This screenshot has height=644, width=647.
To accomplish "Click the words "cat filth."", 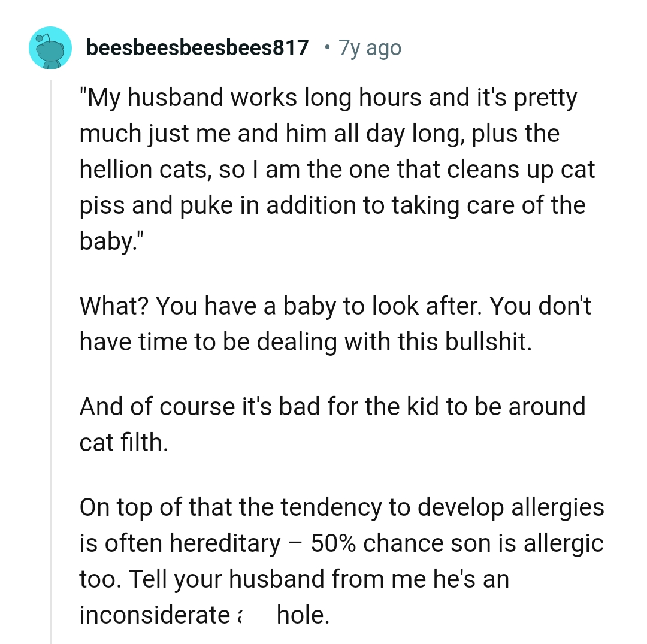I will click(123, 443).
